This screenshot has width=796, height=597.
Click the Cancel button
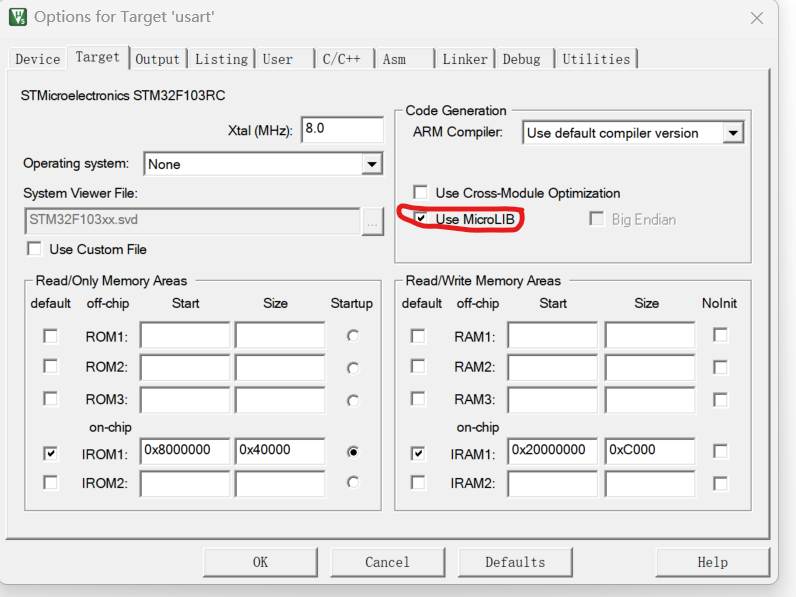click(x=388, y=562)
